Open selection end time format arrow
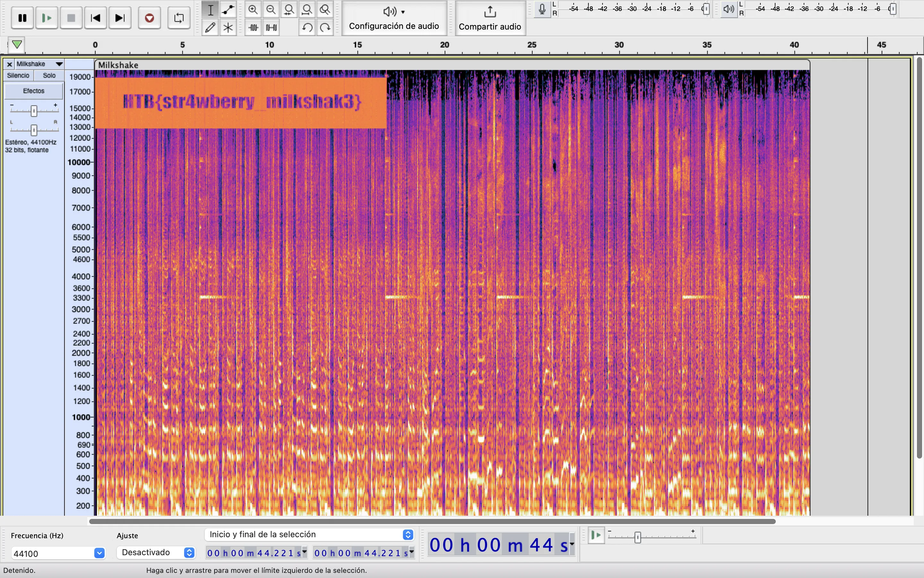Viewport: 924px width, 578px height. tap(412, 552)
